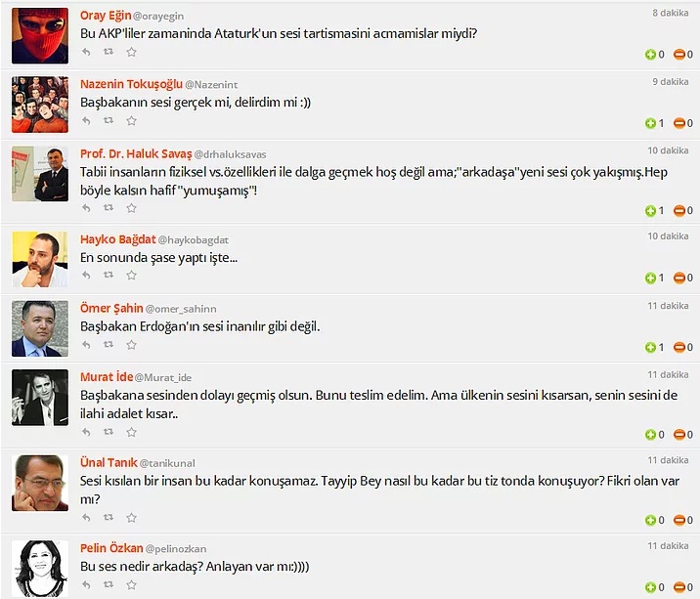Reply to Pelin Özkan's tweet
The width and height of the screenshot is (700, 599).
(x=86, y=584)
